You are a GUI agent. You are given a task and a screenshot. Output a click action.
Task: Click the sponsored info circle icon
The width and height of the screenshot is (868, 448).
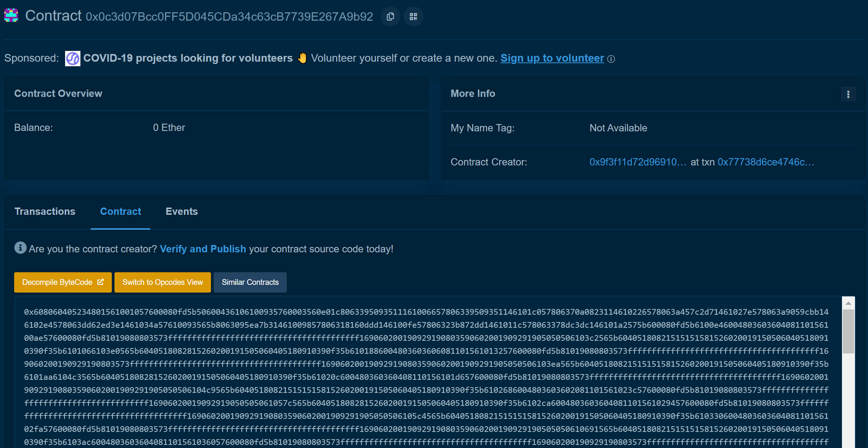[x=611, y=59]
